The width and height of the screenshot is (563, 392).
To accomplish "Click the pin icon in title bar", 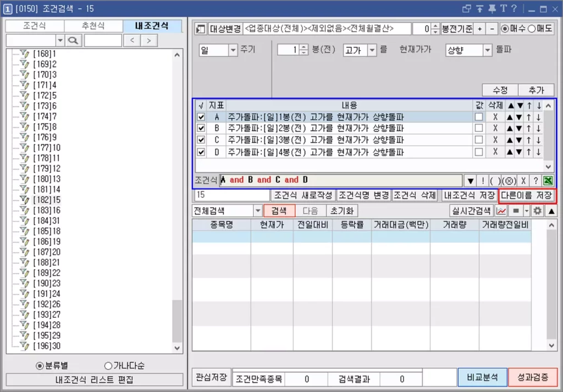I will point(492,9).
